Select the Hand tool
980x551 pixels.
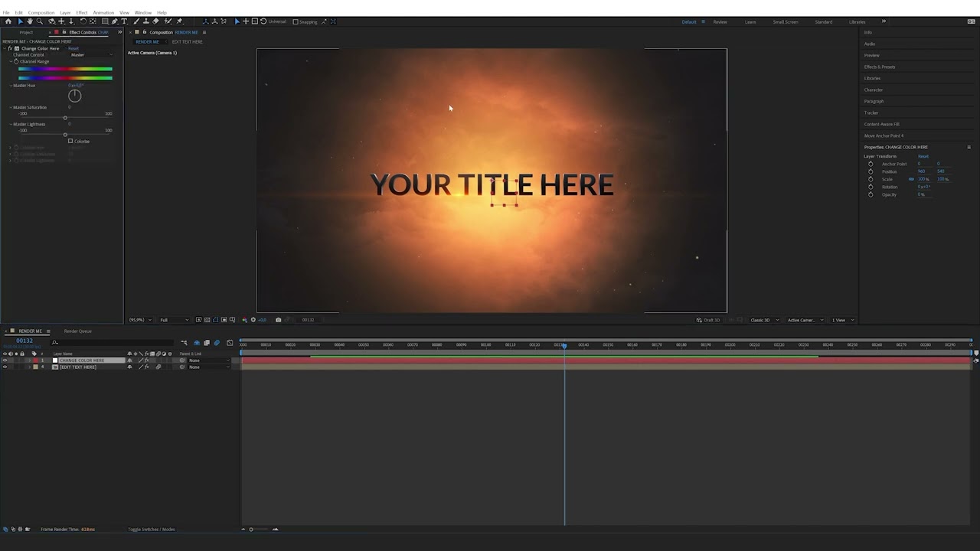click(30, 21)
